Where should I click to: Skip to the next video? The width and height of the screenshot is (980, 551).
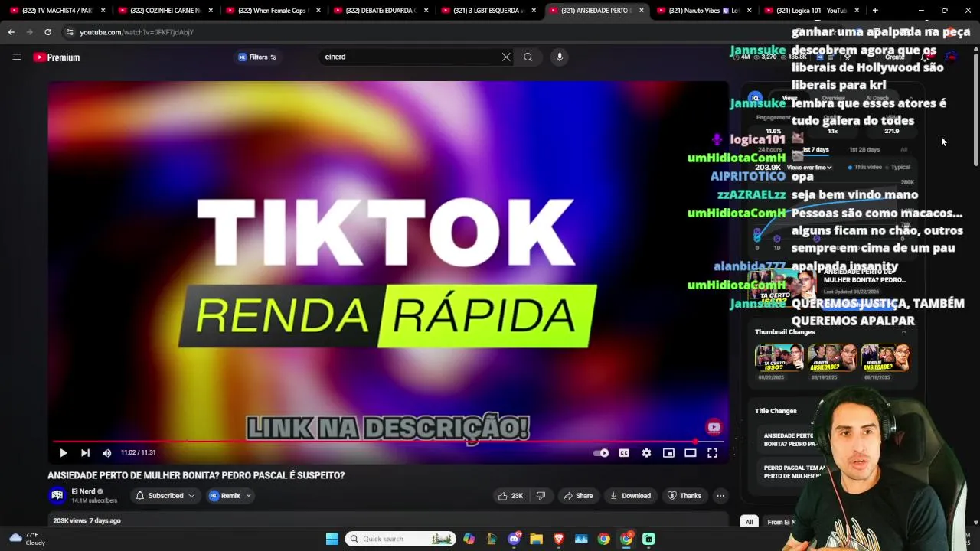click(85, 453)
